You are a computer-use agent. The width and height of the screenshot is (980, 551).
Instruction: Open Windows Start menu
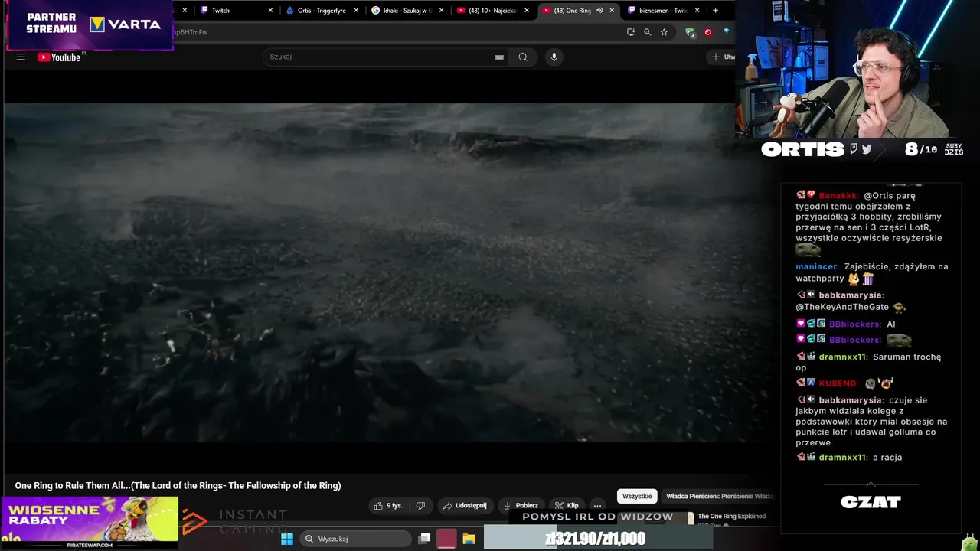[287, 539]
